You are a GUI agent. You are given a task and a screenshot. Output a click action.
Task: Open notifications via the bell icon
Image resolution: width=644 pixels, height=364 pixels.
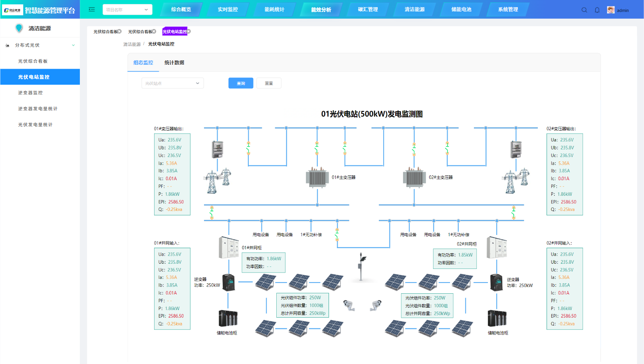tap(597, 10)
